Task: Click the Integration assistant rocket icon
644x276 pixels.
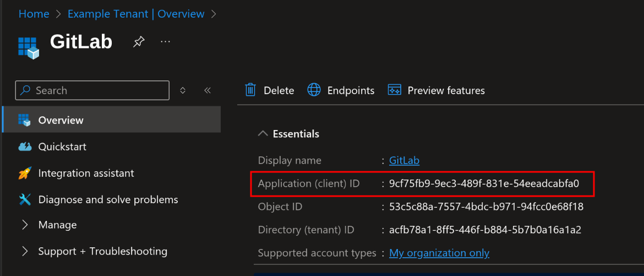Action: tap(25, 174)
